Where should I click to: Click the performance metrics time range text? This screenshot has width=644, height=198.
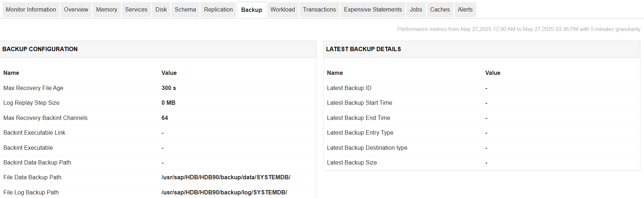pyautogui.click(x=519, y=29)
